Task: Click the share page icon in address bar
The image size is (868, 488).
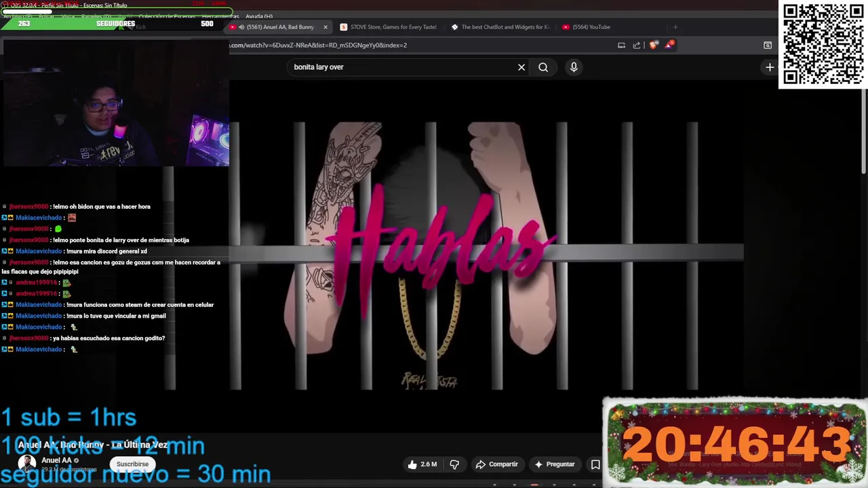Action: [637, 45]
